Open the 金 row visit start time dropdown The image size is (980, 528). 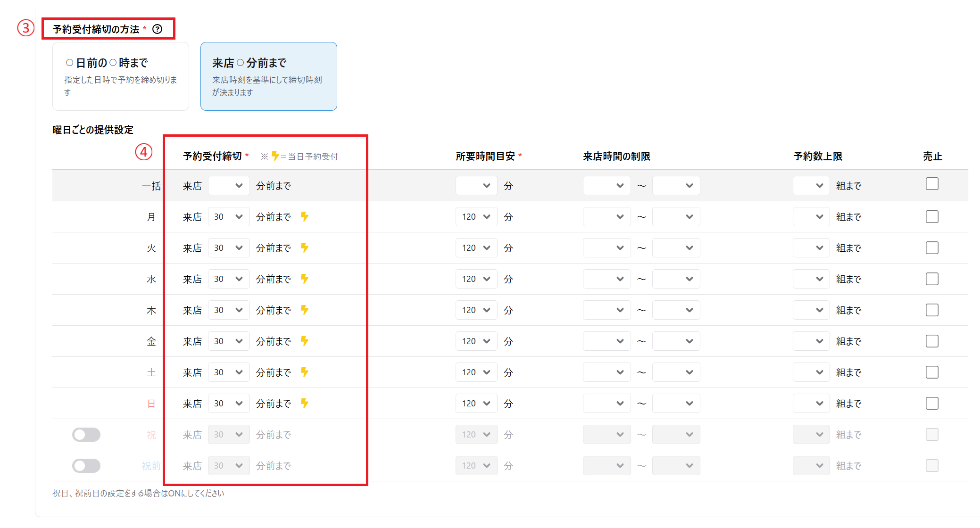coord(606,341)
